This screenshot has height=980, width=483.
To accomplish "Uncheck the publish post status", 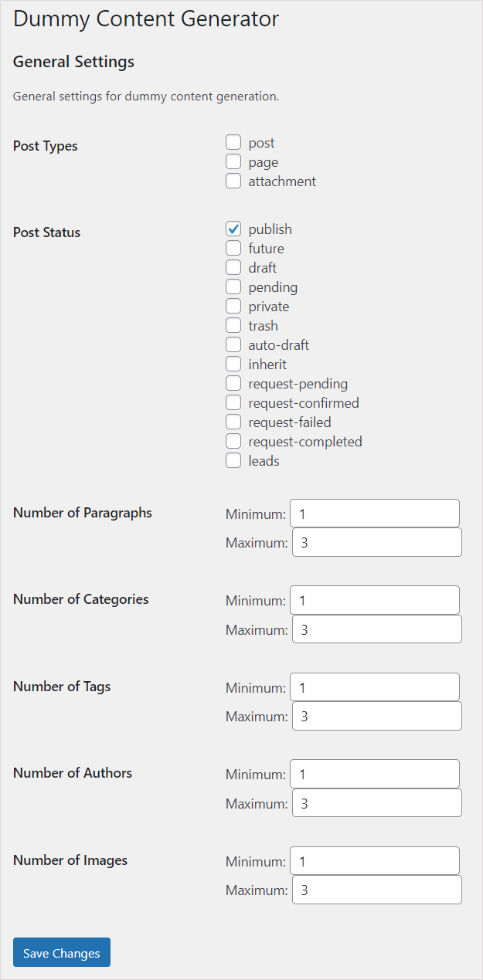I will pos(233,229).
